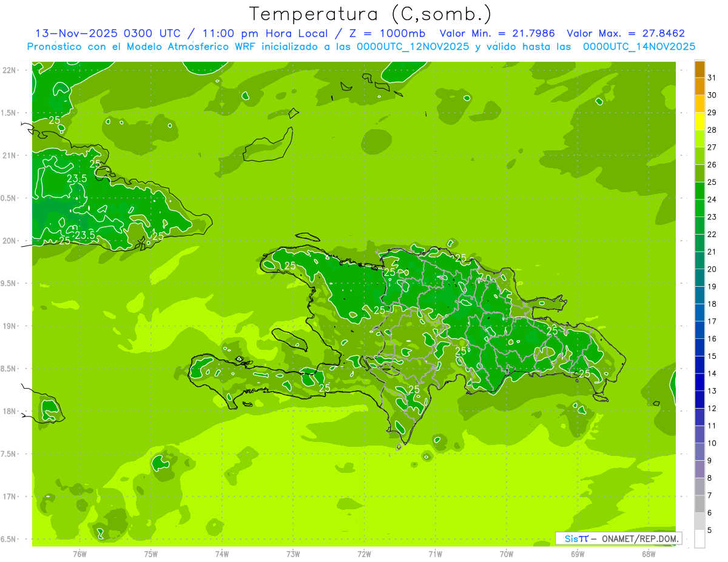Click the '19N' latitude label
This screenshot has height=562, width=728.
[x=10, y=326]
